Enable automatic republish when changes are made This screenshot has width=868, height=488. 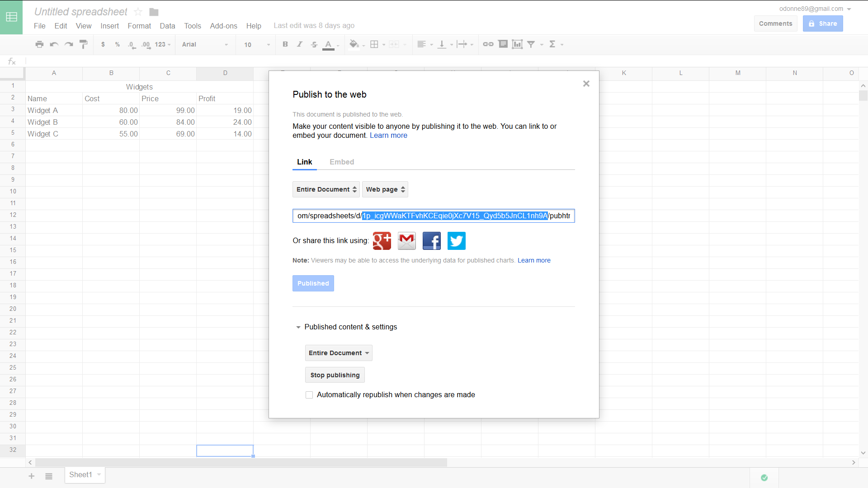309,395
